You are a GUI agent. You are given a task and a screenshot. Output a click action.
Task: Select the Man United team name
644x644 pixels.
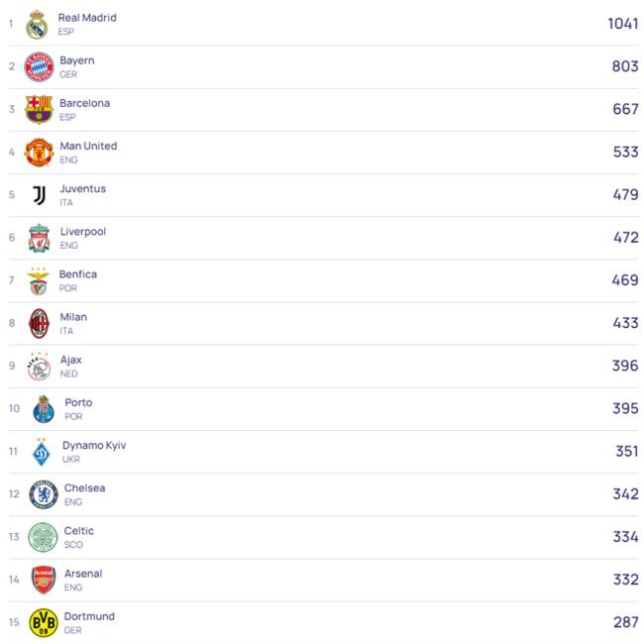(x=88, y=146)
